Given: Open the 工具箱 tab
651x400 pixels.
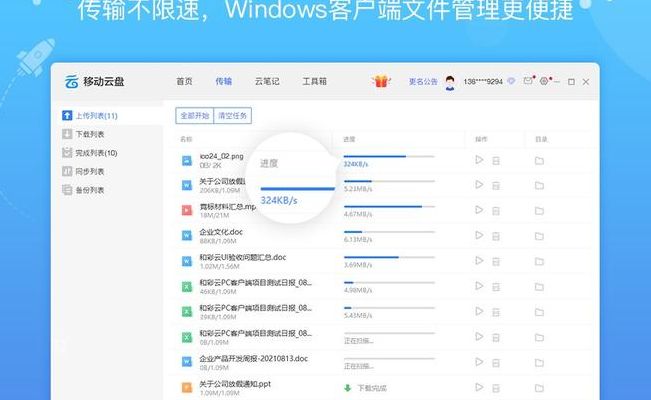Looking at the screenshot, I should [314, 81].
